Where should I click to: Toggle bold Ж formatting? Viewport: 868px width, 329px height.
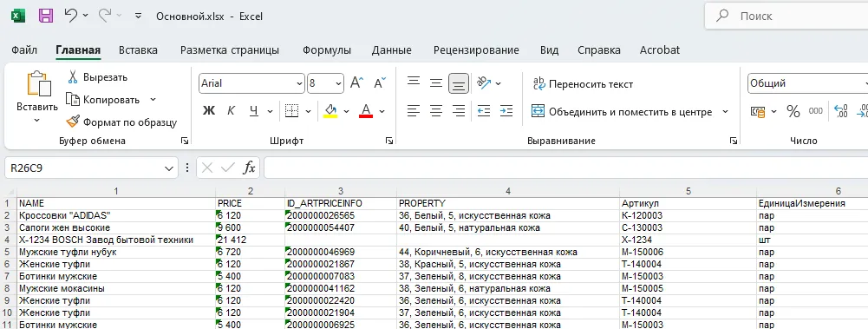point(209,111)
